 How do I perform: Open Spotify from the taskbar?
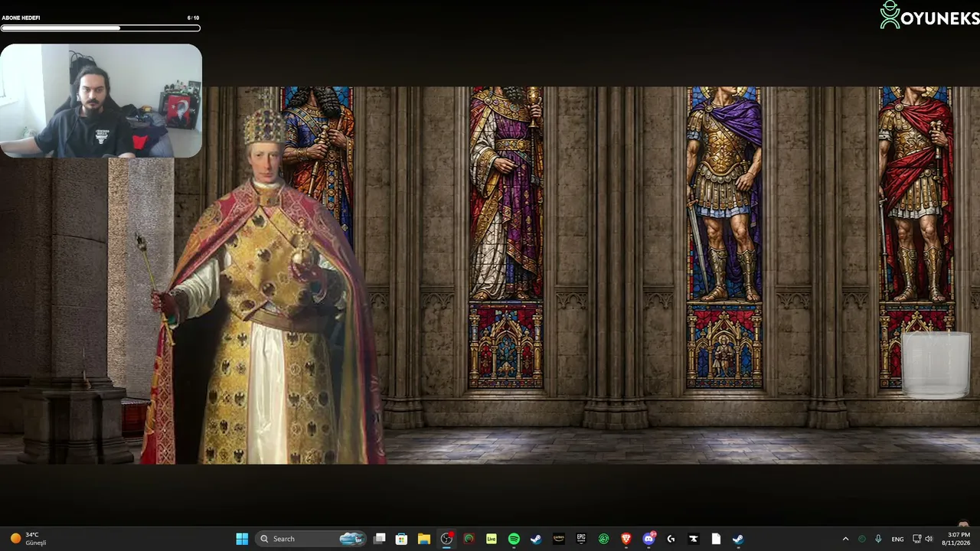(x=514, y=539)
